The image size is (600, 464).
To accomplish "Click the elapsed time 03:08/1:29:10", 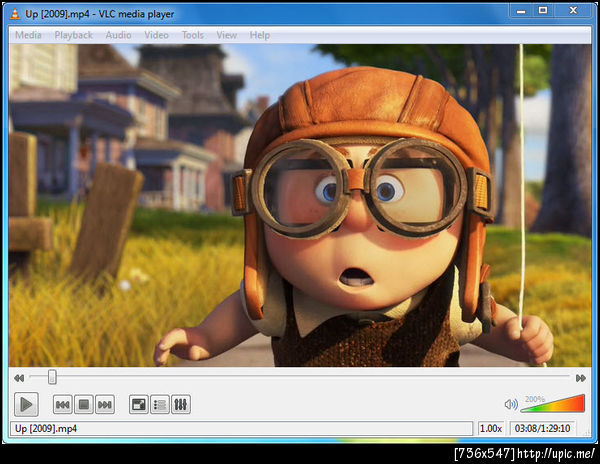I will 542,428.
